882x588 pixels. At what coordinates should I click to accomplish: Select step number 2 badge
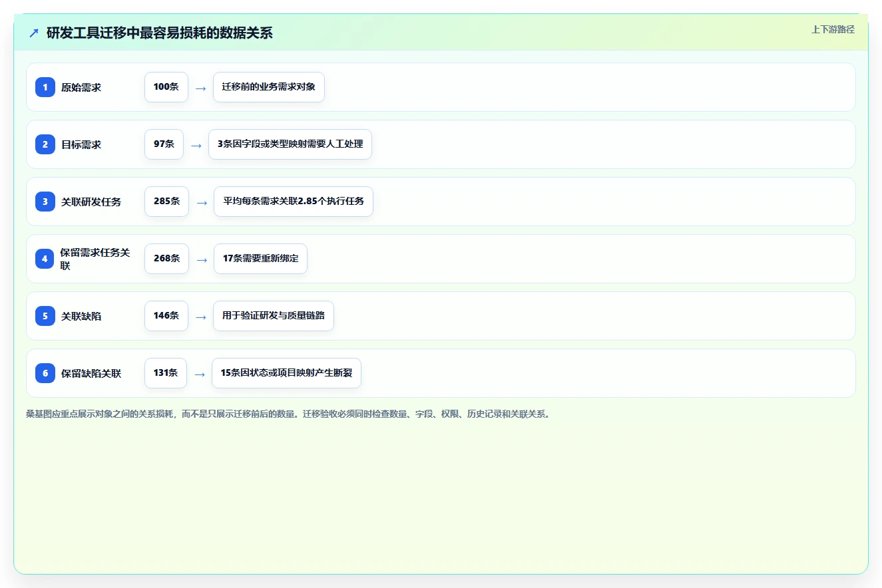45,144
